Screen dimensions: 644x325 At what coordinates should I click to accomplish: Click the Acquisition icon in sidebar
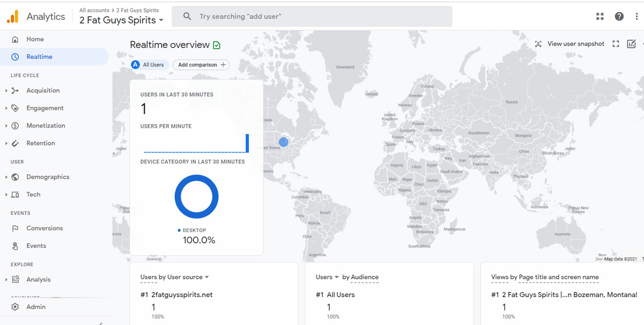tap(15, 91)
